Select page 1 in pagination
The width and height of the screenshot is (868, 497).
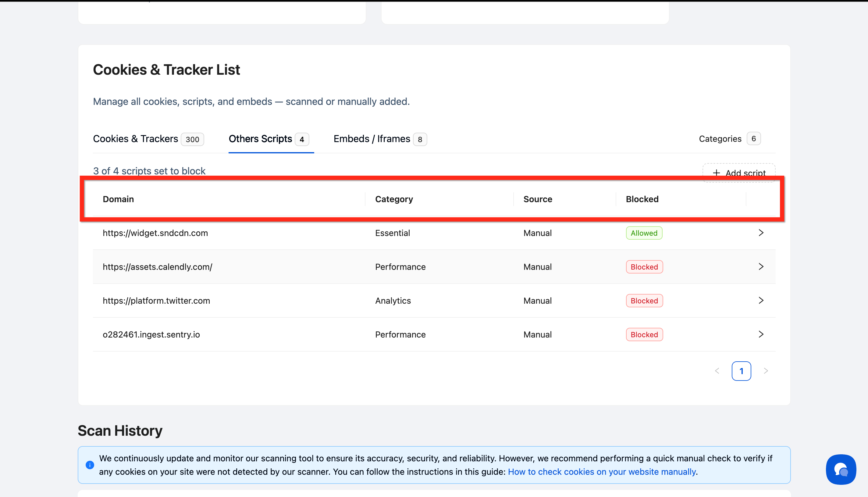(x=741, y=371)
